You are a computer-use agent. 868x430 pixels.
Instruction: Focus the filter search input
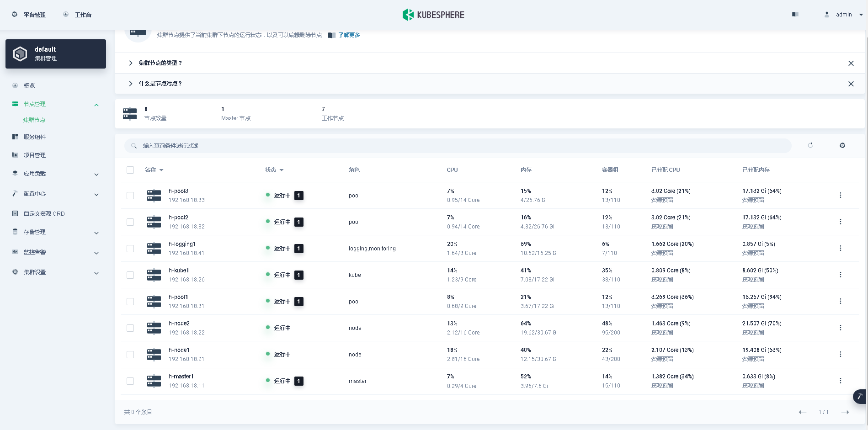click(458, 146)
